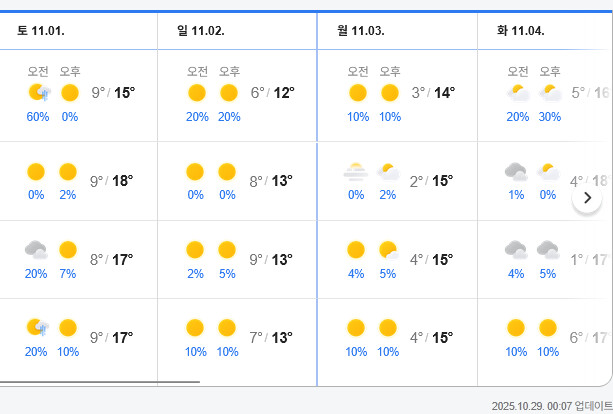Click the 오후 label under 화 11.04.

click(x=550, y=72)
